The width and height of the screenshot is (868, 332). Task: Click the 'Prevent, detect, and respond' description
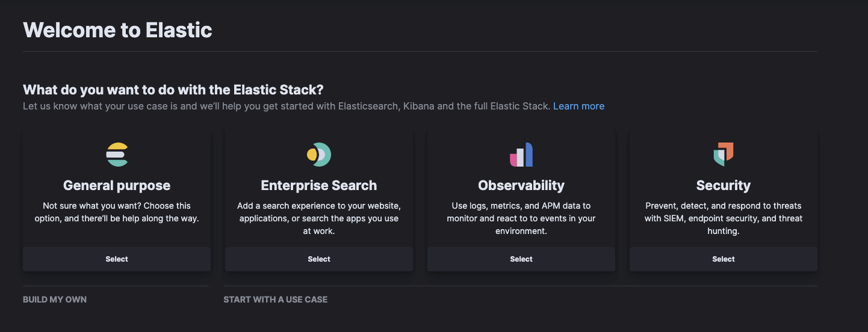pyautogui.click(x=724, y=218)
